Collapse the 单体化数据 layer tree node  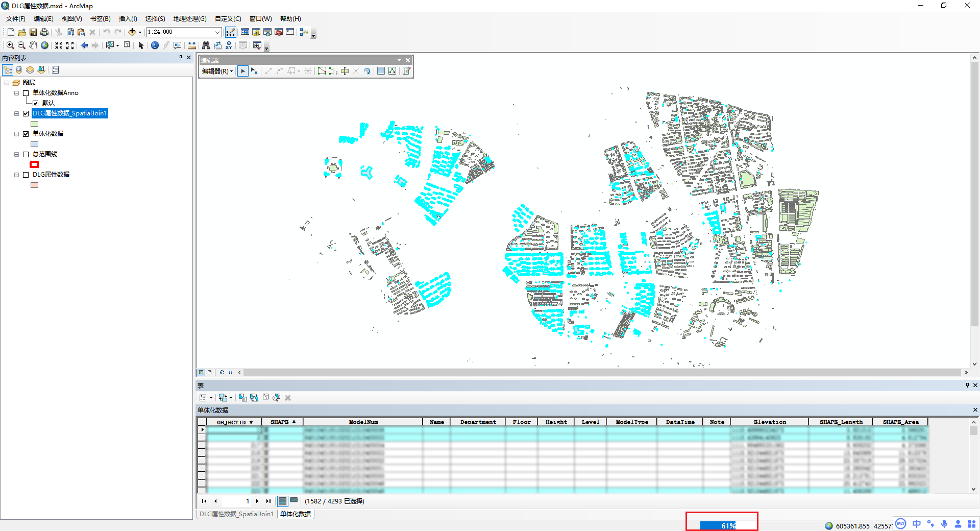(17, 134)
